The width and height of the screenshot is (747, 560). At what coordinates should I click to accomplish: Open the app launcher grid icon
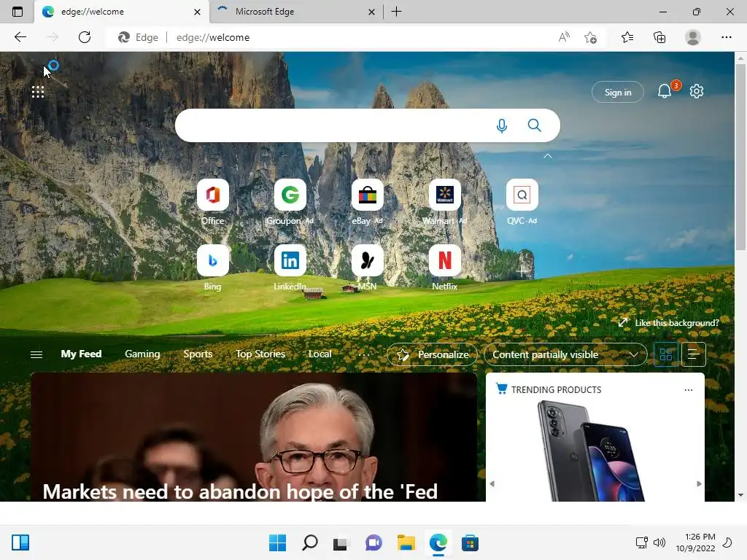pyautogui.click(x=38, y=92)
